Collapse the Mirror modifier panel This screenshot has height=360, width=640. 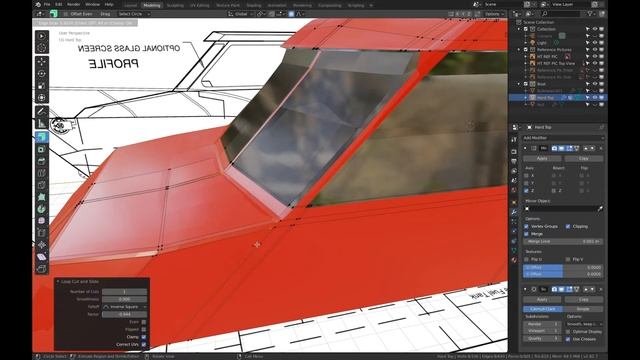[525, 148]
